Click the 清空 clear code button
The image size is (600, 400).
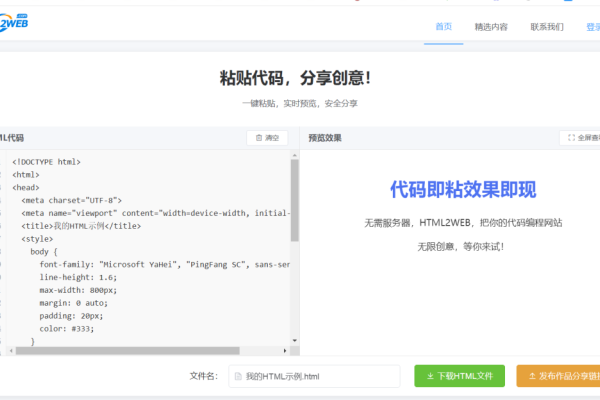[267, 138]
